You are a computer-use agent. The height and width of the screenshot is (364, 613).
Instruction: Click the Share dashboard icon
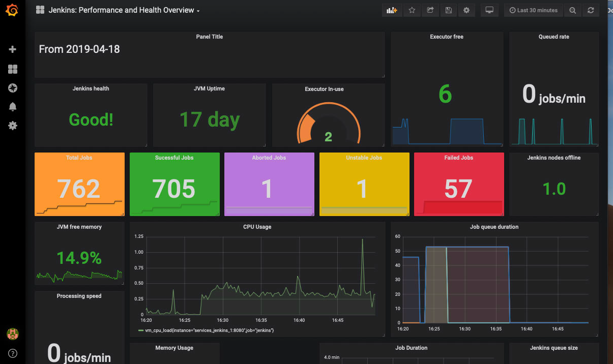coord(430,10)
